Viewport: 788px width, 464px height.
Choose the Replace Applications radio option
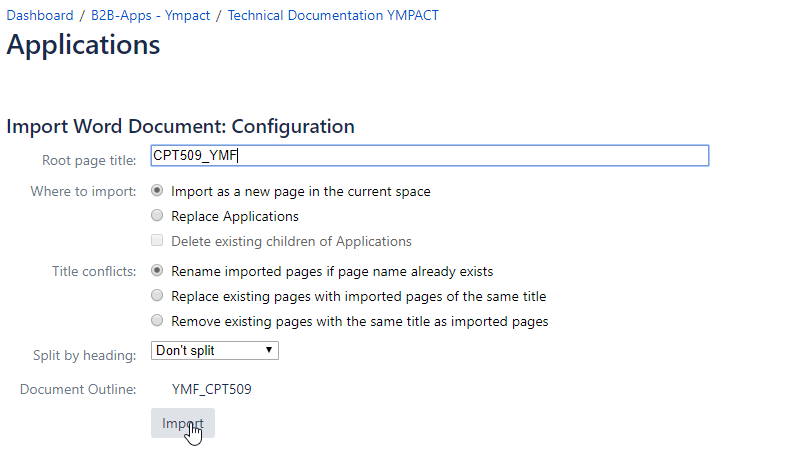pyautogui.click(x=157, y=216)
